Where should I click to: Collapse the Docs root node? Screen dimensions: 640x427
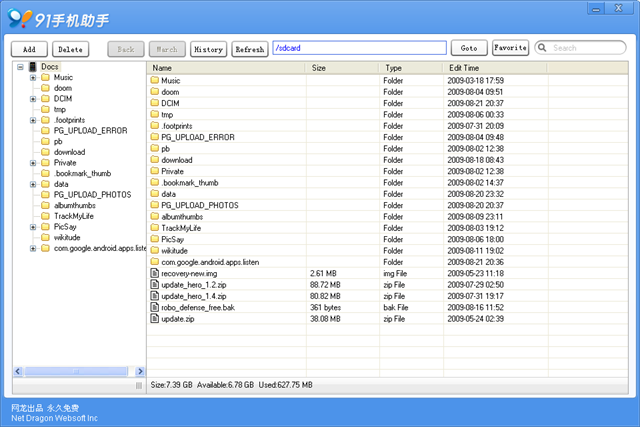20,67
